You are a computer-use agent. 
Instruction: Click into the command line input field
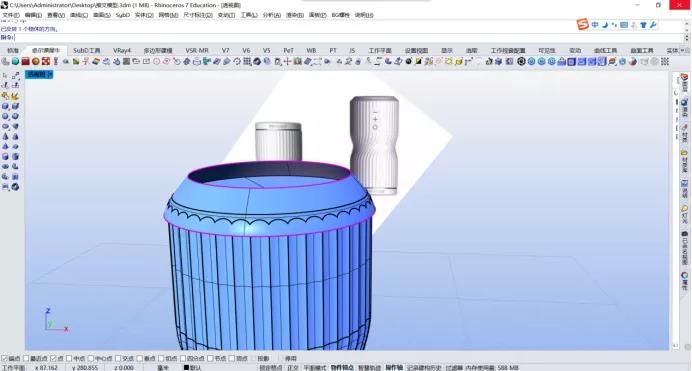click(x=349, y=38)
